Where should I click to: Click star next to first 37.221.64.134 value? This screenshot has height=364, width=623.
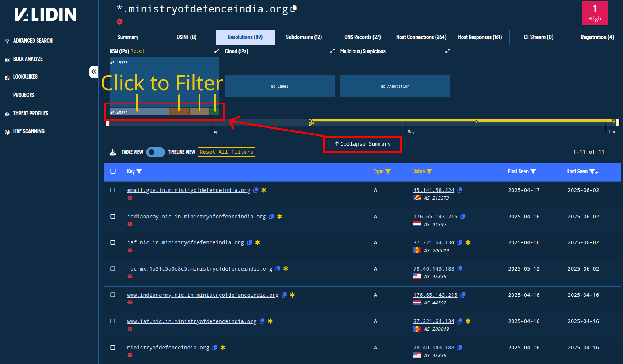click(x=468, y=242)
